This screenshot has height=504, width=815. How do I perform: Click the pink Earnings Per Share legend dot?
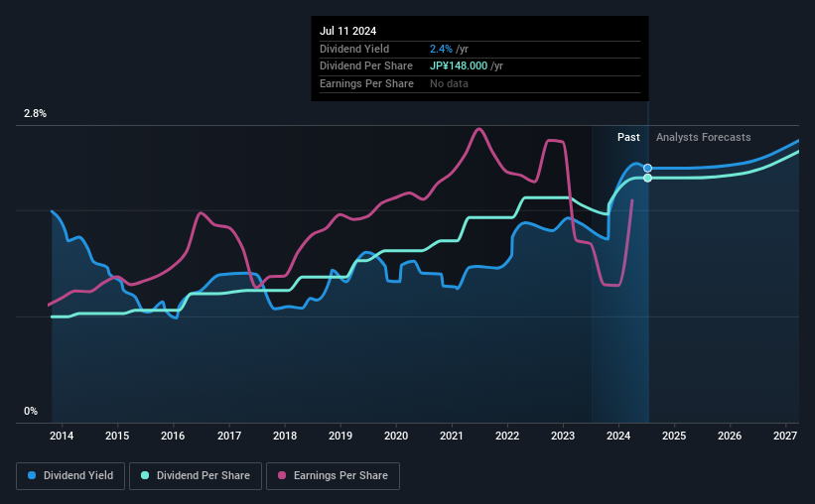pos(282,475)
